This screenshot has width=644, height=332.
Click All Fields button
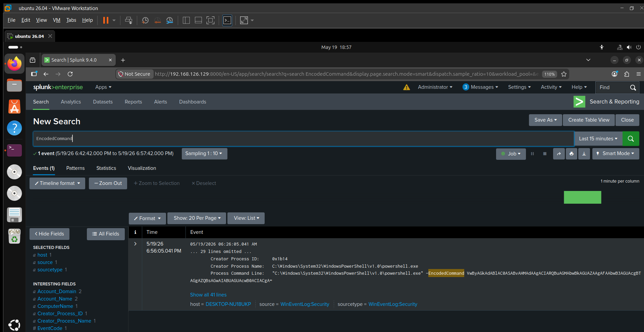click(x=106, y=234)
